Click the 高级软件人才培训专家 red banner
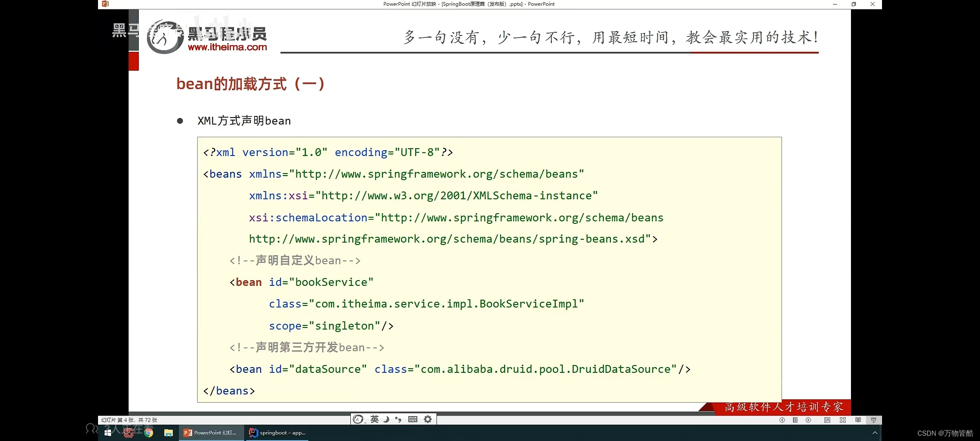 [784, 407]
